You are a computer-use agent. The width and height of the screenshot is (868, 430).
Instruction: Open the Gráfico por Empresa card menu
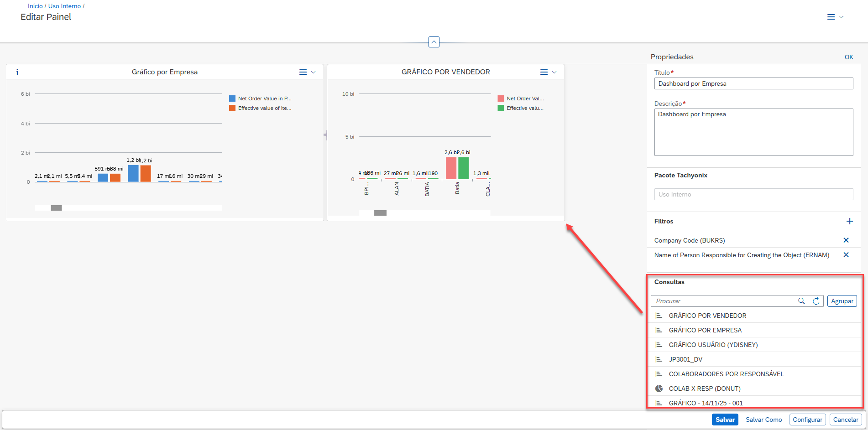[x=307, y=72]
